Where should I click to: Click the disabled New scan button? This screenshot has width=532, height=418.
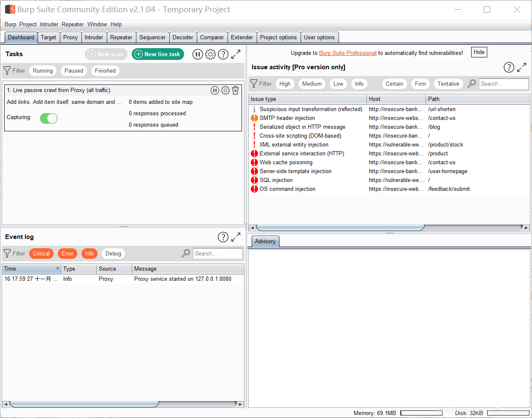[106, 54]
